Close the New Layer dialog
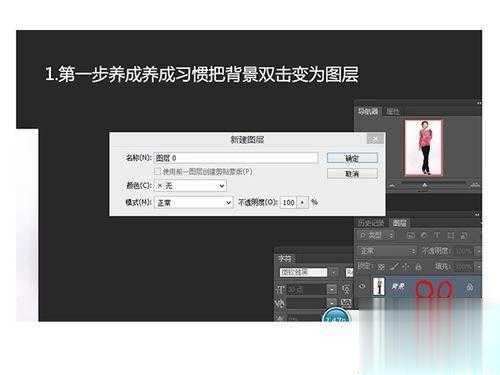The image size is (500, 375). (x=375, y=139)
